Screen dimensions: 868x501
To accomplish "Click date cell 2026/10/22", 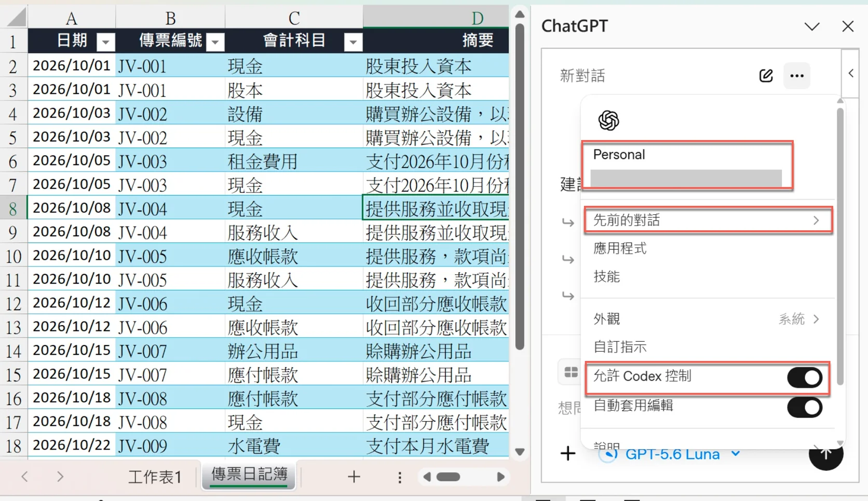I will [72, 446].
